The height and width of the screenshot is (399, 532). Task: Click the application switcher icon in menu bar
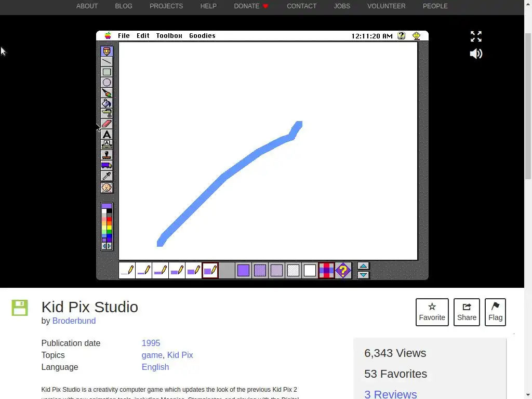click(416, 36)
